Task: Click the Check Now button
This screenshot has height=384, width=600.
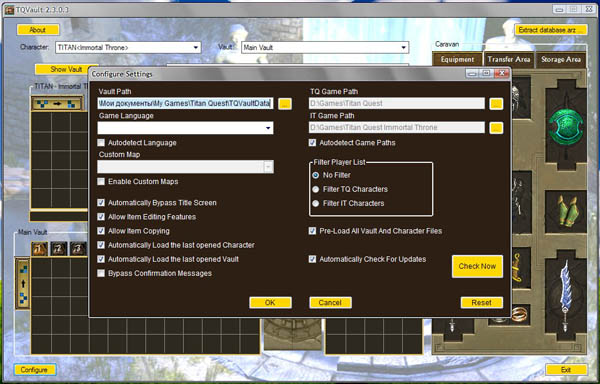Action: [477, 266]
